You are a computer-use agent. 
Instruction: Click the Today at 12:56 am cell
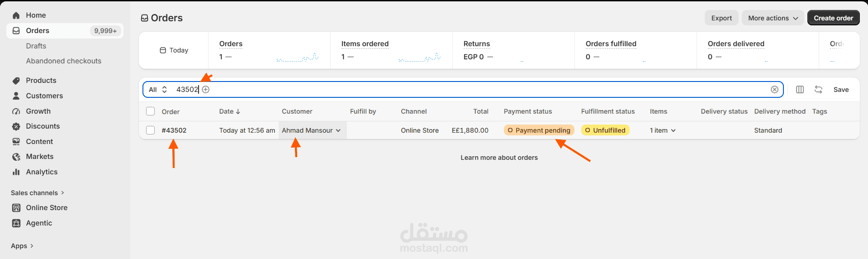tap(247, 130)
